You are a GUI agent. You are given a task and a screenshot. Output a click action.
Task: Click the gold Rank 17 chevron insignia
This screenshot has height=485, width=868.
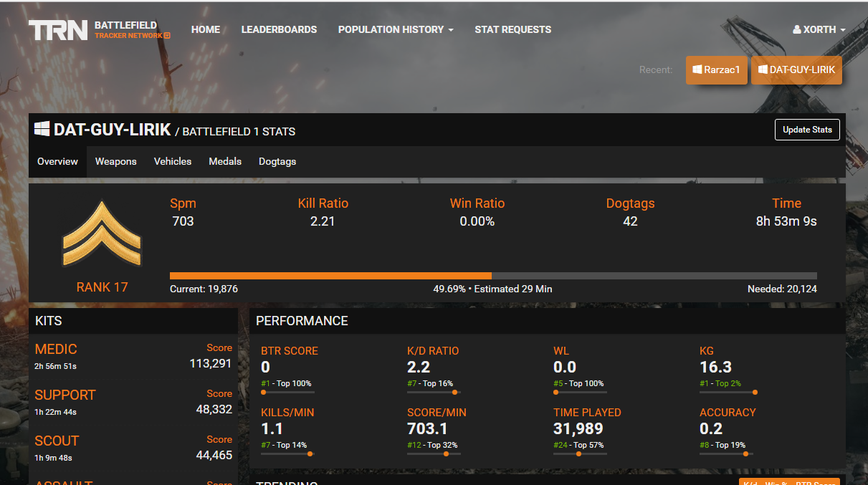click(x=102, y=234)
